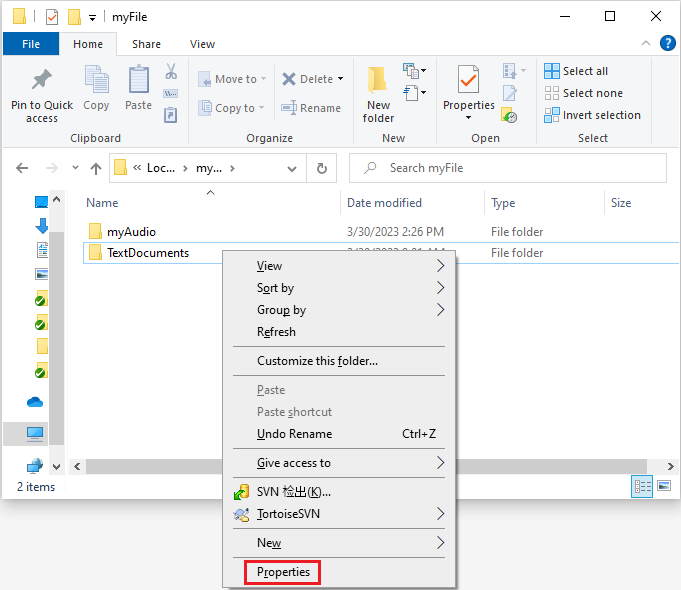Choose Properties in the context menu
The image size is (681, 590).
pos(283,572)
